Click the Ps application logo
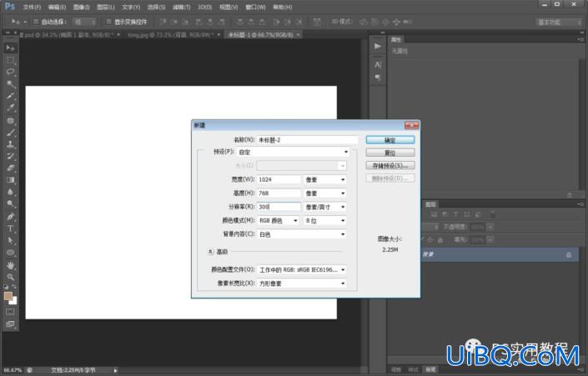 pos(10,7)
